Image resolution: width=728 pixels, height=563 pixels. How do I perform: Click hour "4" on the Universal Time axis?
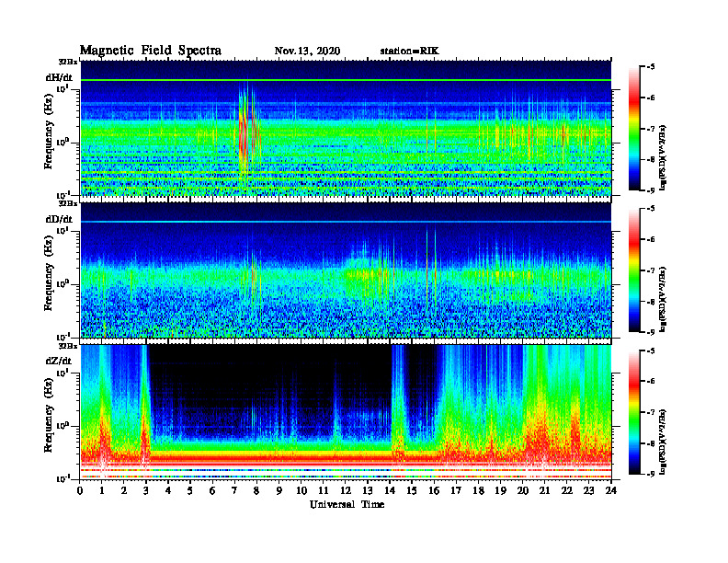(x=168, y=490)
